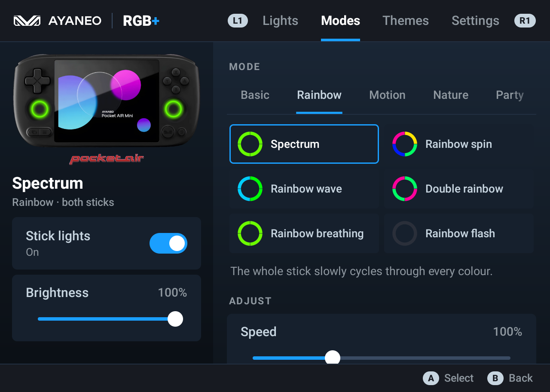Activate Rainbow flash mode
Screen dimensions: 550x392
coord(459,233)
